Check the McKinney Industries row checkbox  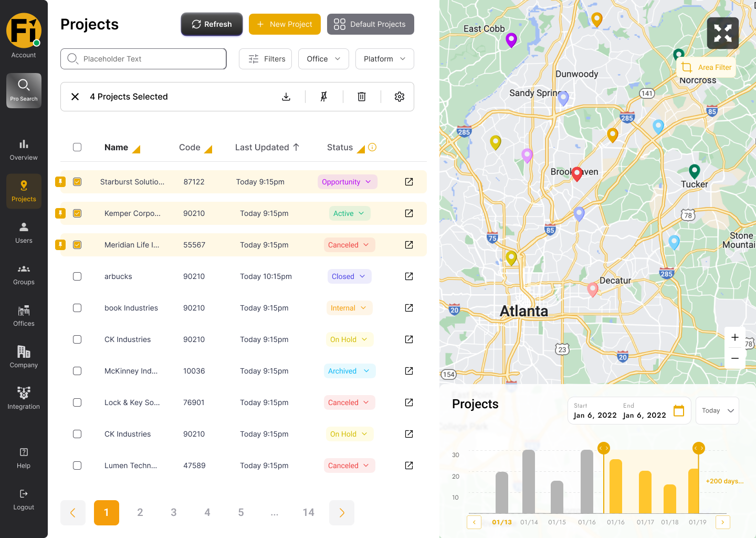pyautogui.click(x=77, y=371)
